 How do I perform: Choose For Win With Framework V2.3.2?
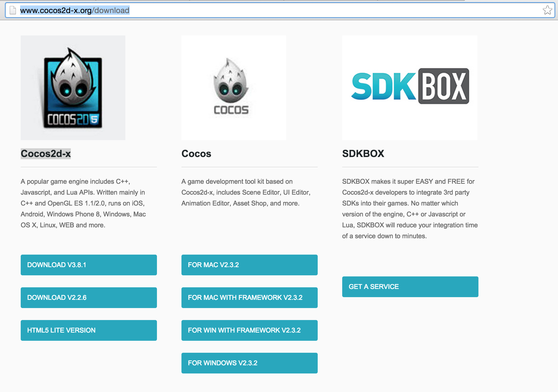coord(250,330)
